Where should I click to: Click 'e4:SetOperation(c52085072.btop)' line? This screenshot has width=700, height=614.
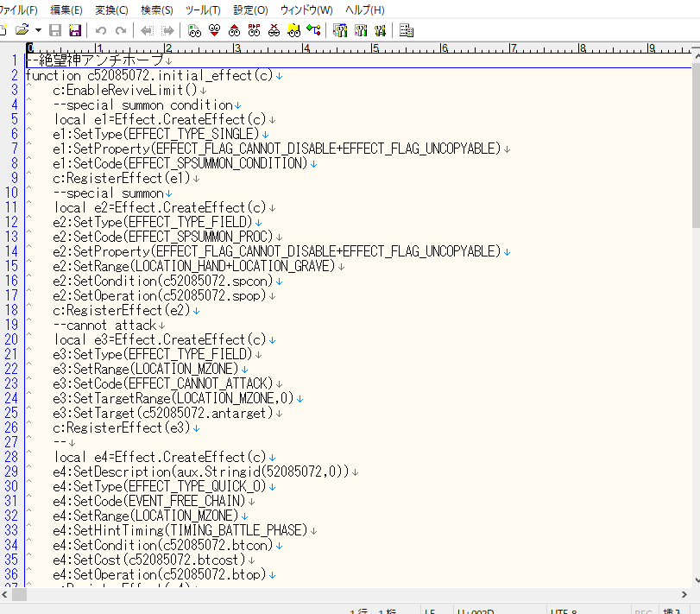(160, 574)
